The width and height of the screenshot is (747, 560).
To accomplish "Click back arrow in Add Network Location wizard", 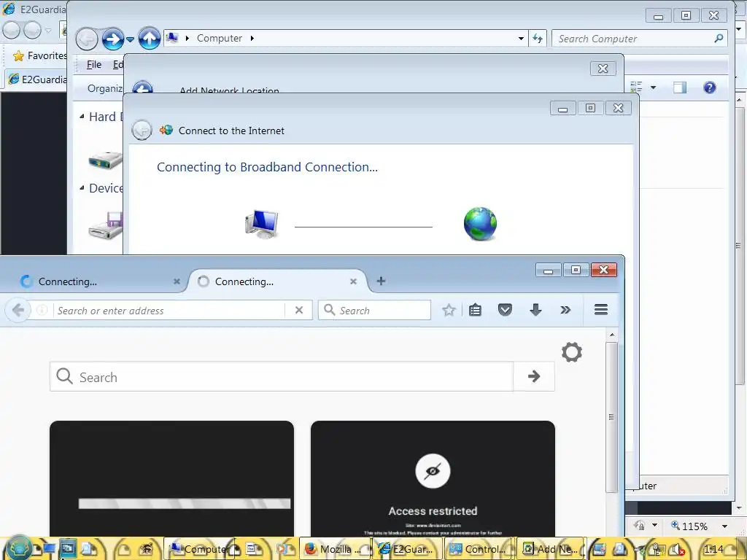I will coord(142,87).
